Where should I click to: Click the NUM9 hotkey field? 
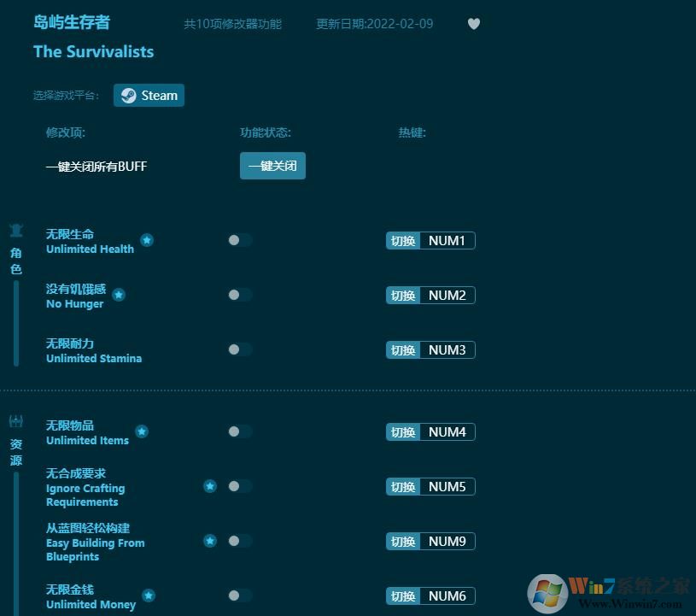point(447,542)
